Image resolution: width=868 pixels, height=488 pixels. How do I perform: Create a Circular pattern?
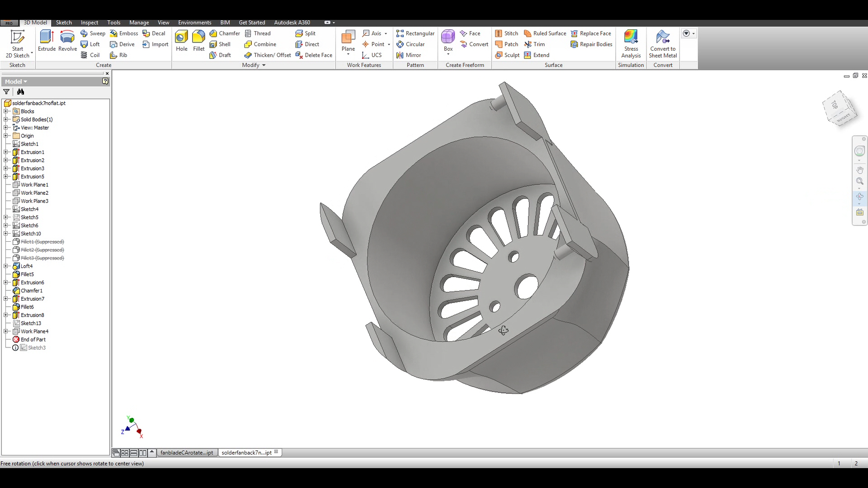[x=410, y=44]
